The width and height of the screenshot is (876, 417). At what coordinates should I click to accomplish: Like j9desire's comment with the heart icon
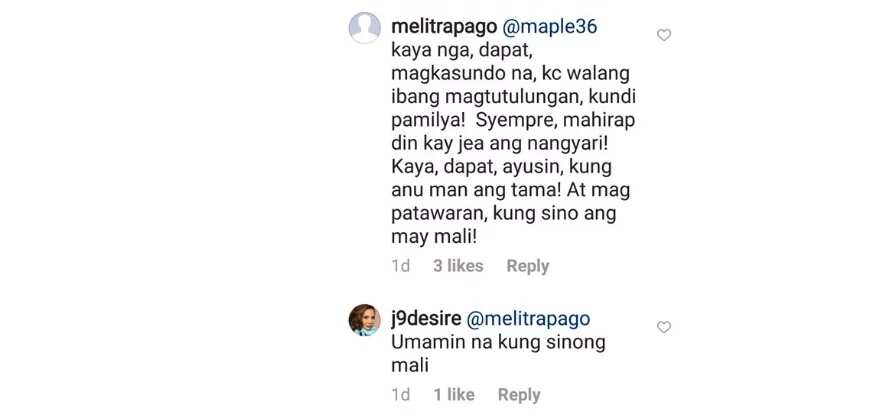pyautogui.click(x=664, y=327)
